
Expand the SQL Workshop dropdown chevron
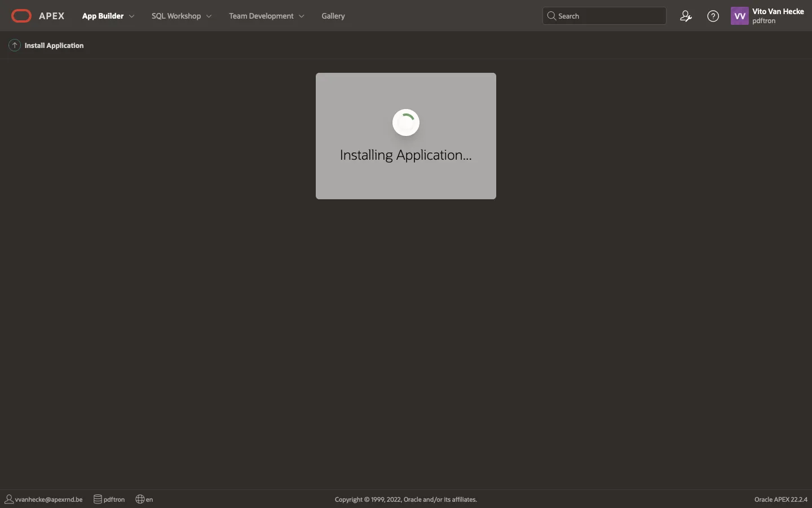pyautogui.click(x=209, y=16)
